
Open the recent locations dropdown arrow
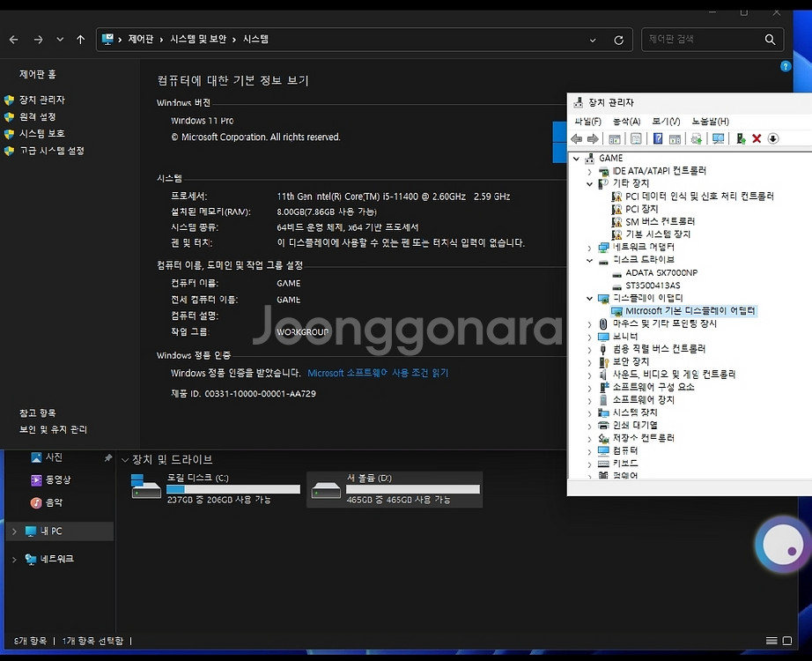point(60,40)
